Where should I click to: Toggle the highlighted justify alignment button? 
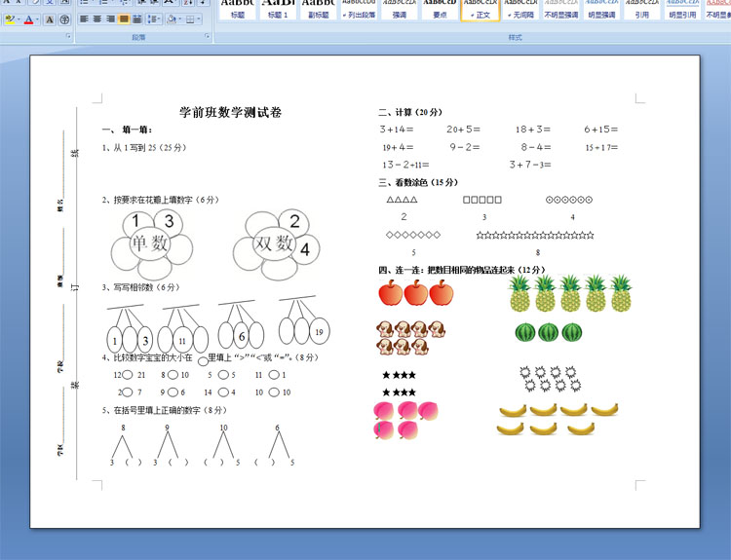point(124,19)
